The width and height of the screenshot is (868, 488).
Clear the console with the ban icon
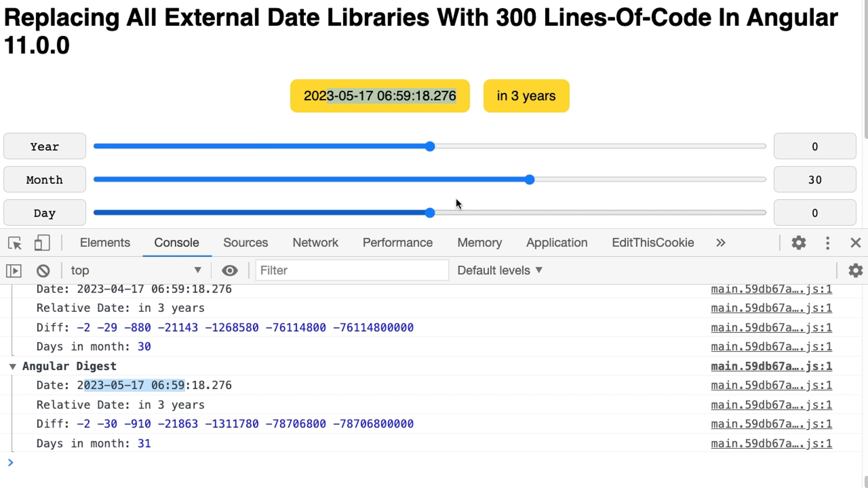pos(43,271)
